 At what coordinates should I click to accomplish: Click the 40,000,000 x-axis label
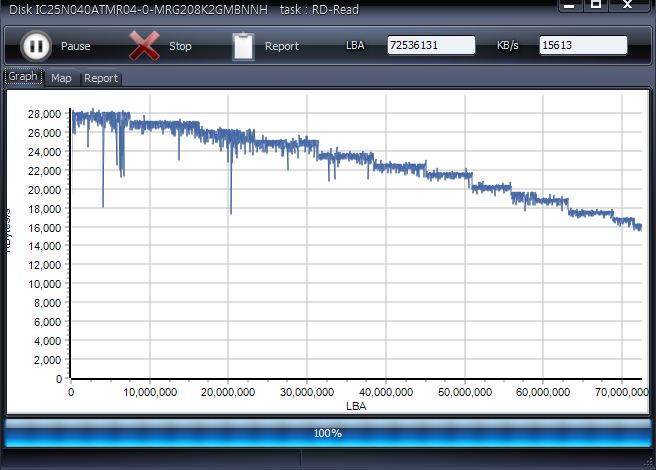tap(386, 393)
